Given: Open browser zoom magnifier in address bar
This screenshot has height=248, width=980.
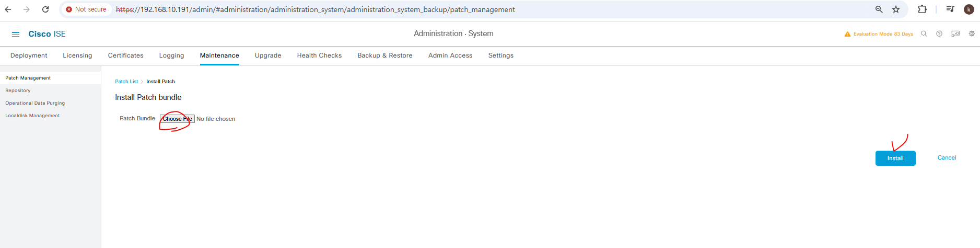Looking at the screenshot, I should tap(879, 9).
